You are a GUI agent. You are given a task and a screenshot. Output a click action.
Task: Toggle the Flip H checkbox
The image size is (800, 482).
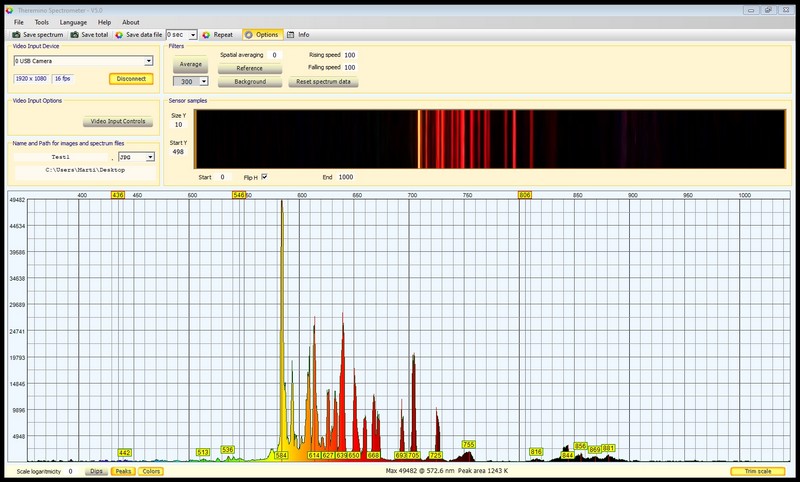coord(264,177)
